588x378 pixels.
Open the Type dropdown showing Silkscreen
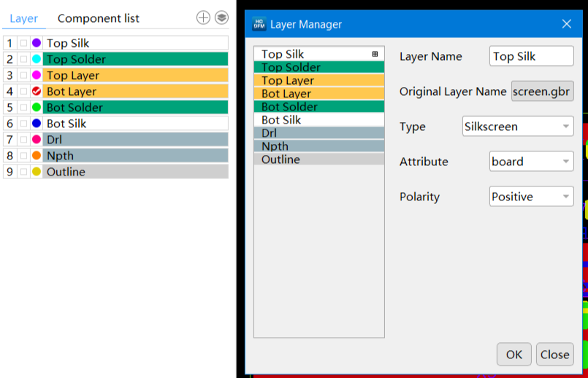[518, 126]
